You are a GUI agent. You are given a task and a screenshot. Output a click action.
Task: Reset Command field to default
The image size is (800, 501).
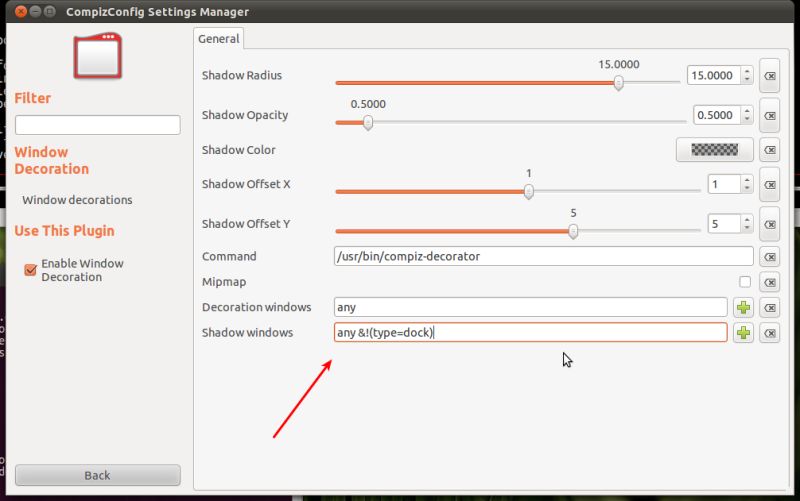coord(769,257)
